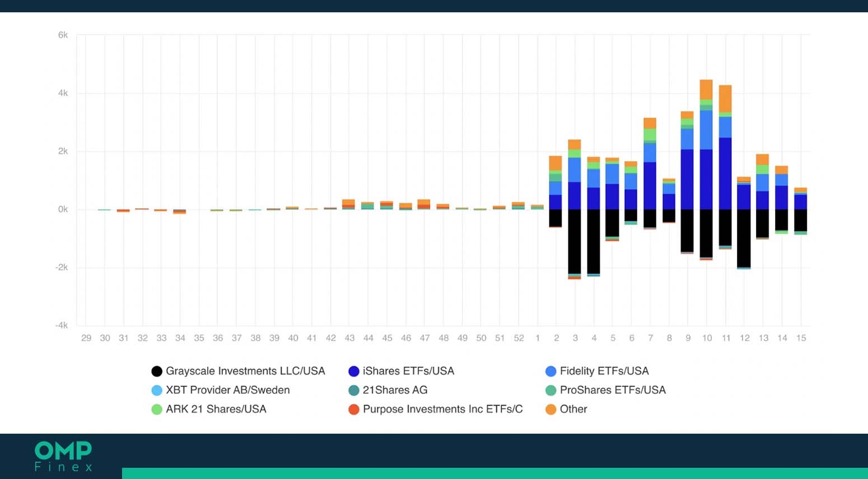Click the light green ARK 21 Shares legend dot
The width and height of the screenshot is (868, 479).
[x=157, y=409]
